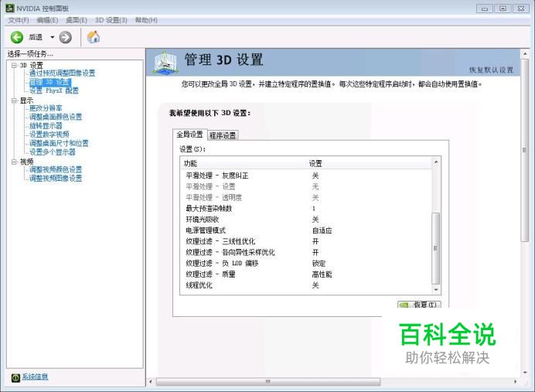Open the 帮助(H) menu
Image resolution: width=535 pixels, height=392 pixels.
pos(146,20)
